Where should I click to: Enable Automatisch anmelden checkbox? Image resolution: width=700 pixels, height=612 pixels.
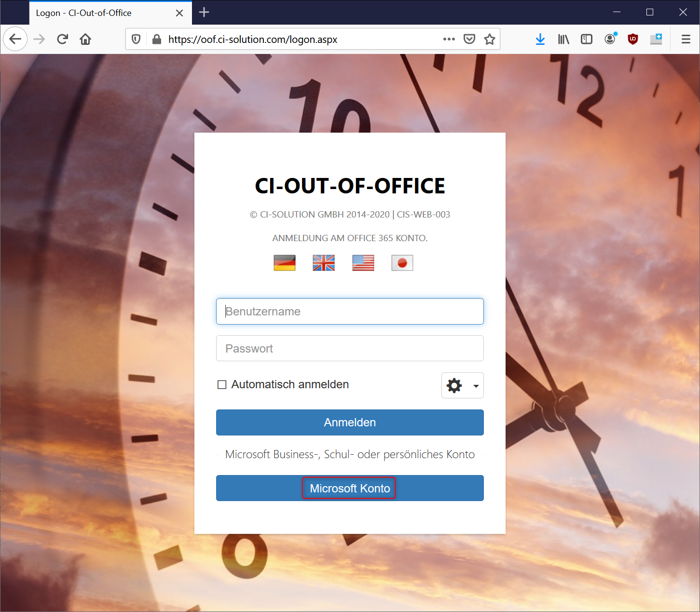(x=222, y=385)
